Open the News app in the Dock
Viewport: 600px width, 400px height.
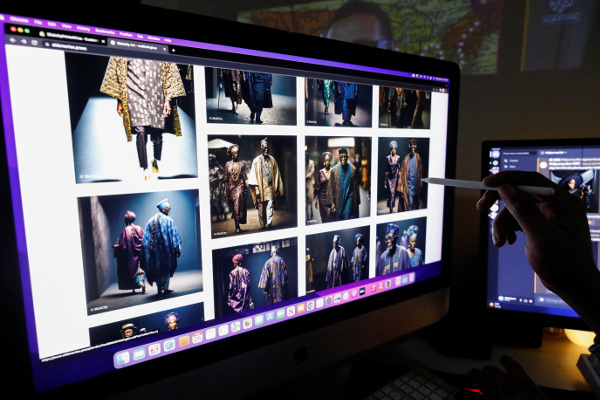[291, 311]
